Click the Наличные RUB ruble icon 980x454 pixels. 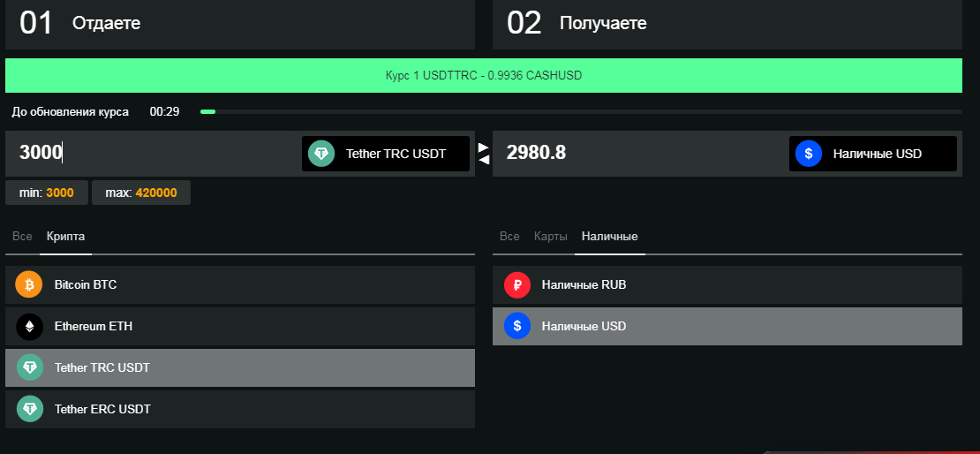pyautogui.click(x=516, y=284)
